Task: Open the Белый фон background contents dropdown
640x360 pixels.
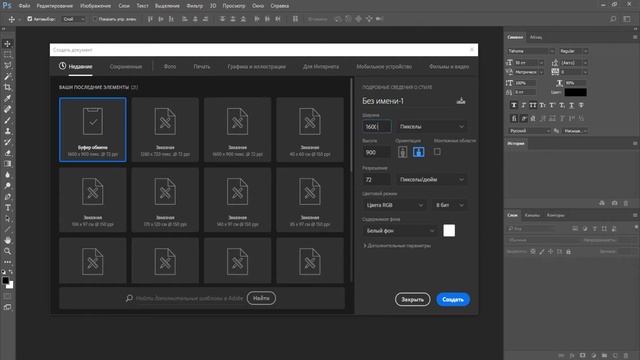Action: point(400,231)
